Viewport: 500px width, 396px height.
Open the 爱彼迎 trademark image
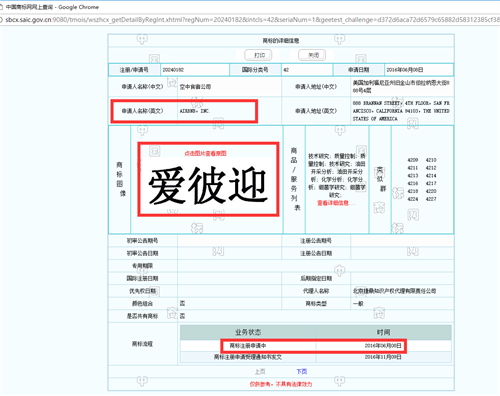(208, 185)
